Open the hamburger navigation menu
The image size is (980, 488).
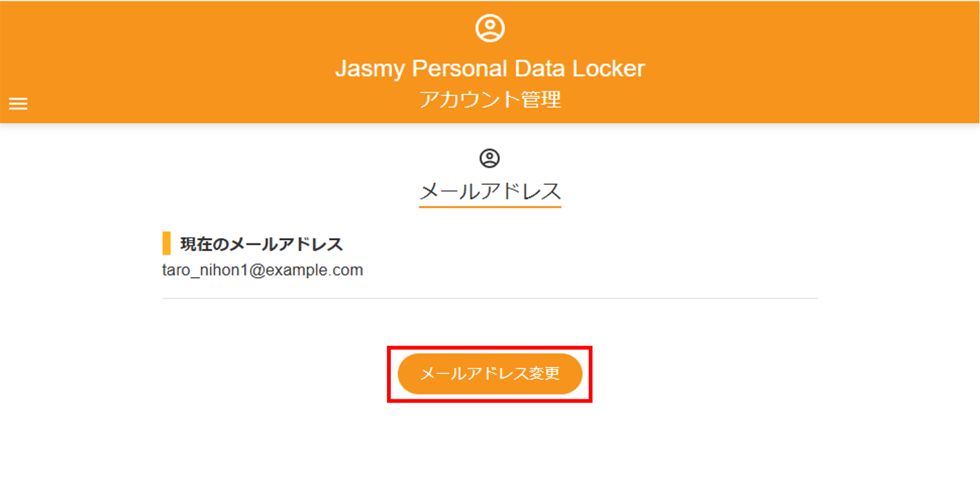point(18,104)
